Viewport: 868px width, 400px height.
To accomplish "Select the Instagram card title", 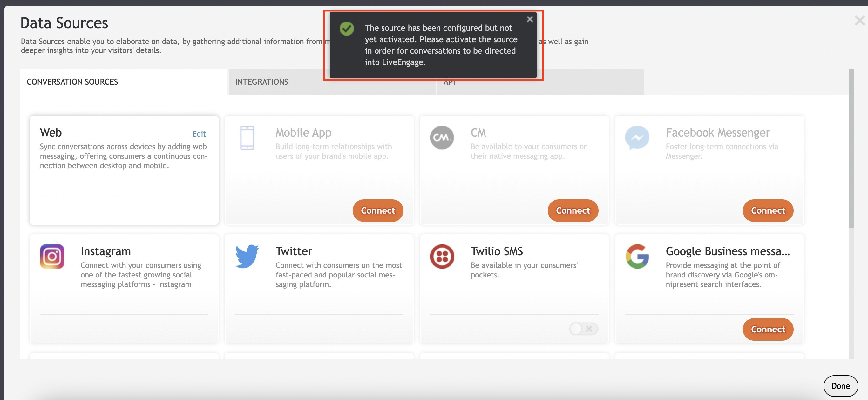I will pos(105,251).
